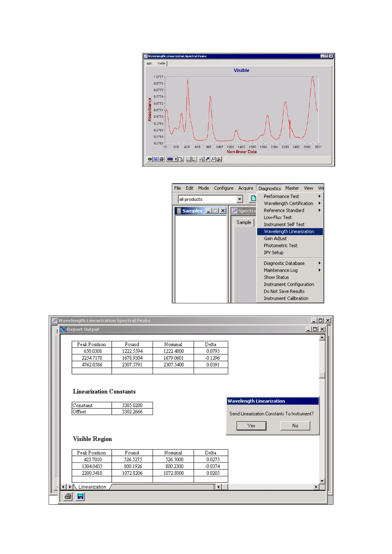The image size is (392, 554).
Task: Click the Spectra panel title icon
Action: pos(235,211)
